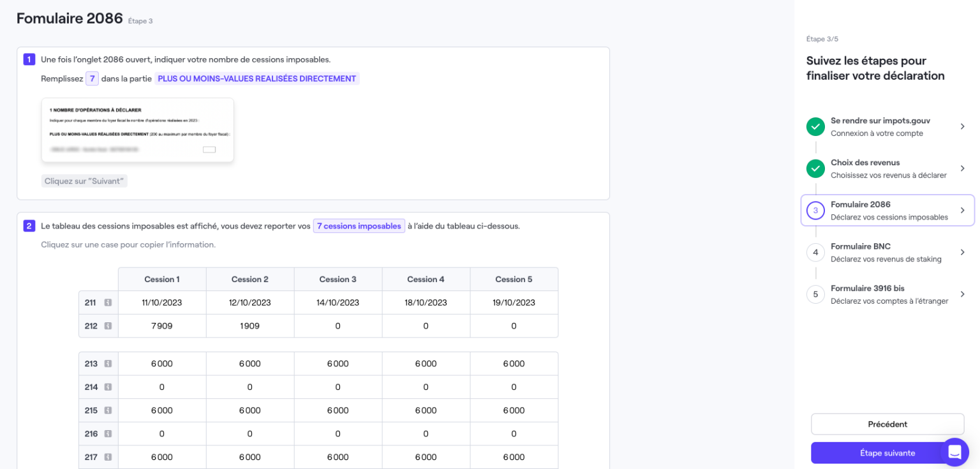
Task: Click the info icon beside row 217
Action: [x=108, y=457]
